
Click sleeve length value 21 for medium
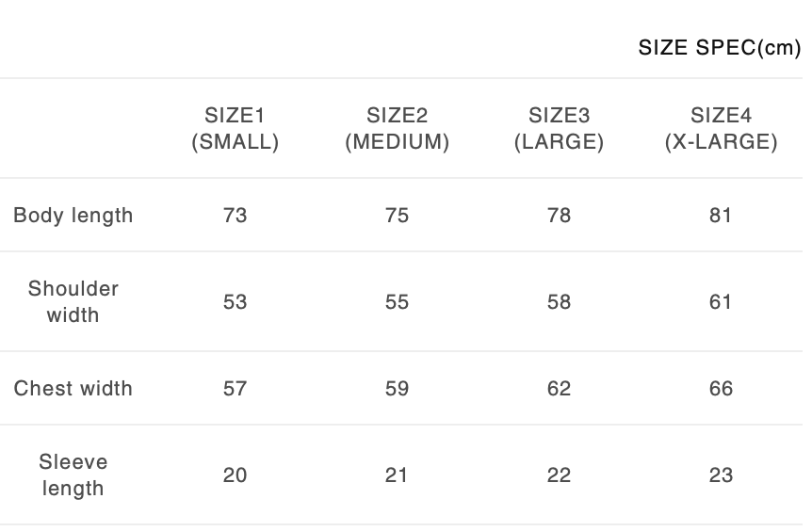[x=397, y=475]
